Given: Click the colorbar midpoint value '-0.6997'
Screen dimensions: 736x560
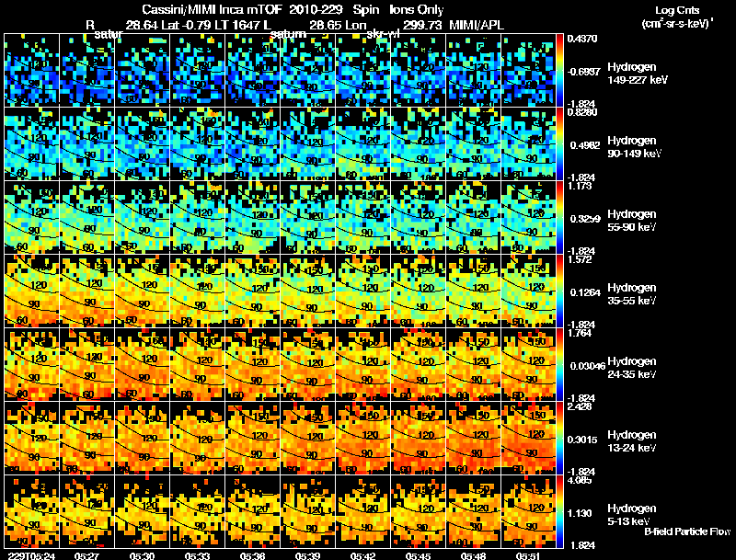Looking at the screenshot, I should click(x=583, y=72).
